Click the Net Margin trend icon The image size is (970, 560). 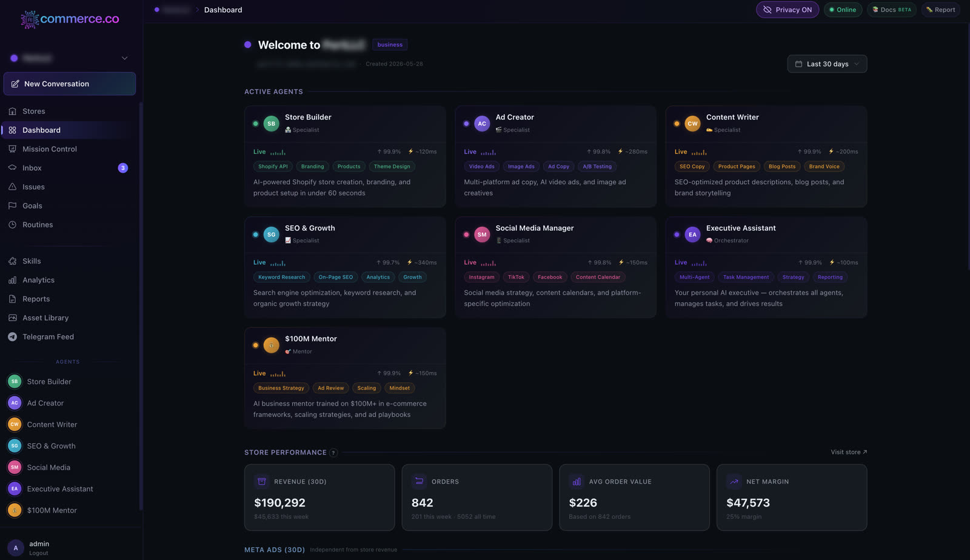click(x=734, y=482)
